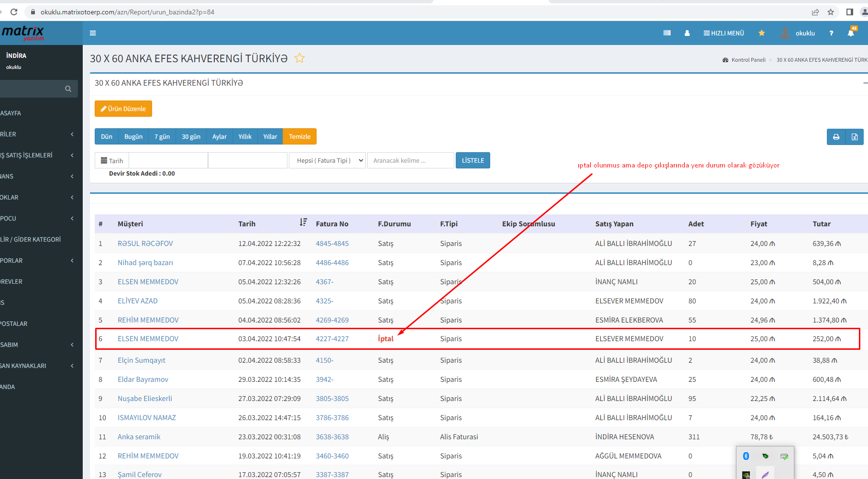The width and height of the screenshot is (868, 479).
Task: Open invoice link 4227-4227
Action: 332,339
